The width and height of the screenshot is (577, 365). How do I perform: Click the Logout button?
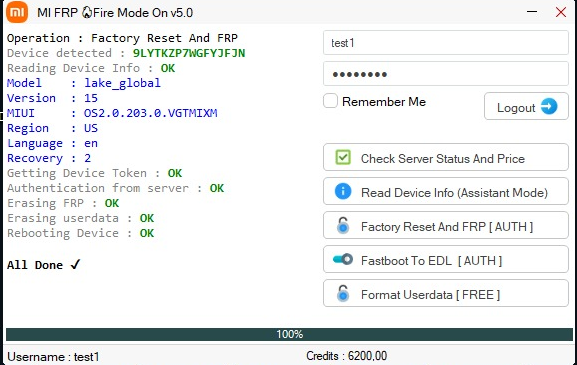[x=526, y=106]
